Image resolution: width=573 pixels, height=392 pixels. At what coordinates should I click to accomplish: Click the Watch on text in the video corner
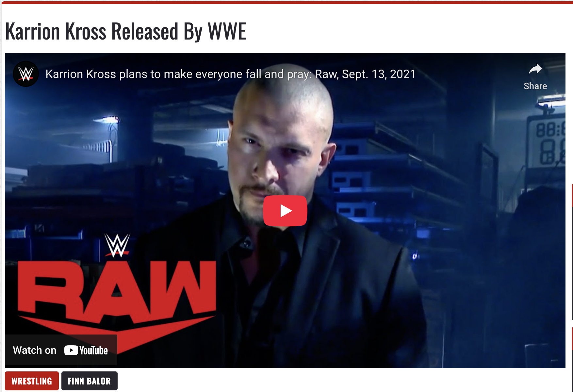pos(35,350)
